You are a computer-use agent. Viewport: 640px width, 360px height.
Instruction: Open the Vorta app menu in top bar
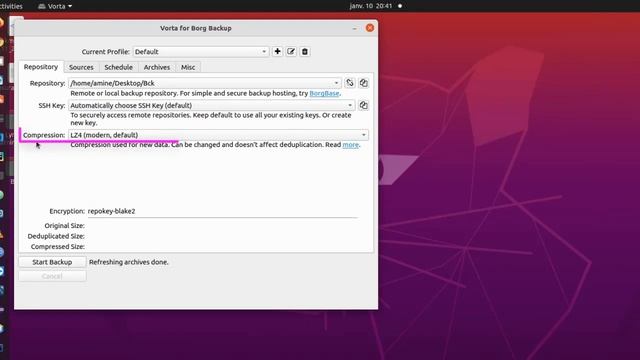point(55,6)
